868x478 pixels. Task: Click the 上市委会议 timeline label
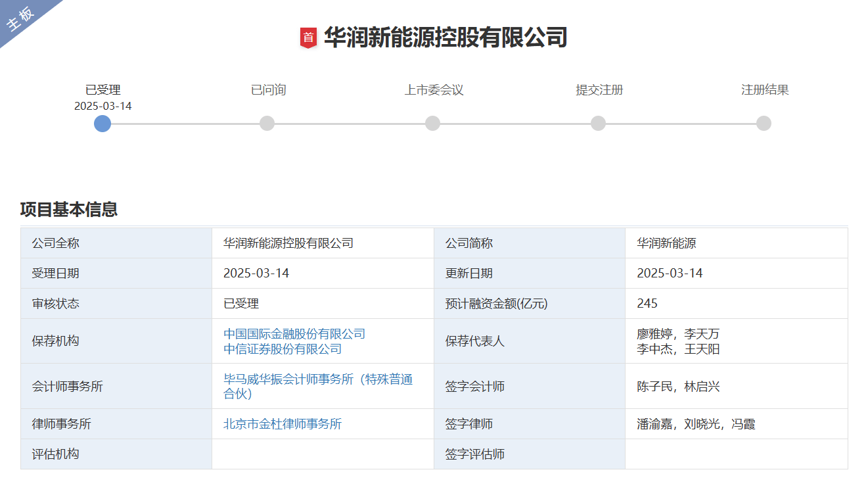434,90
